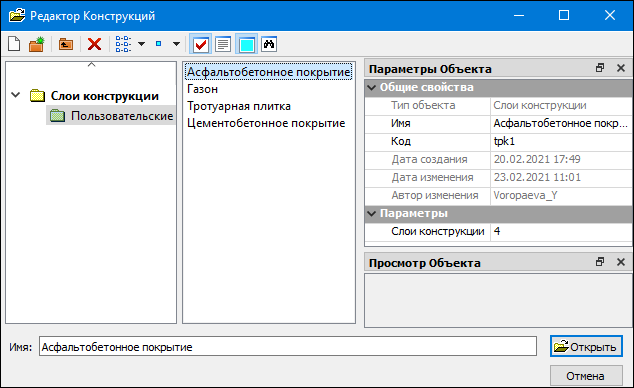Toggle the cyan preview panel button

(246, 44)
